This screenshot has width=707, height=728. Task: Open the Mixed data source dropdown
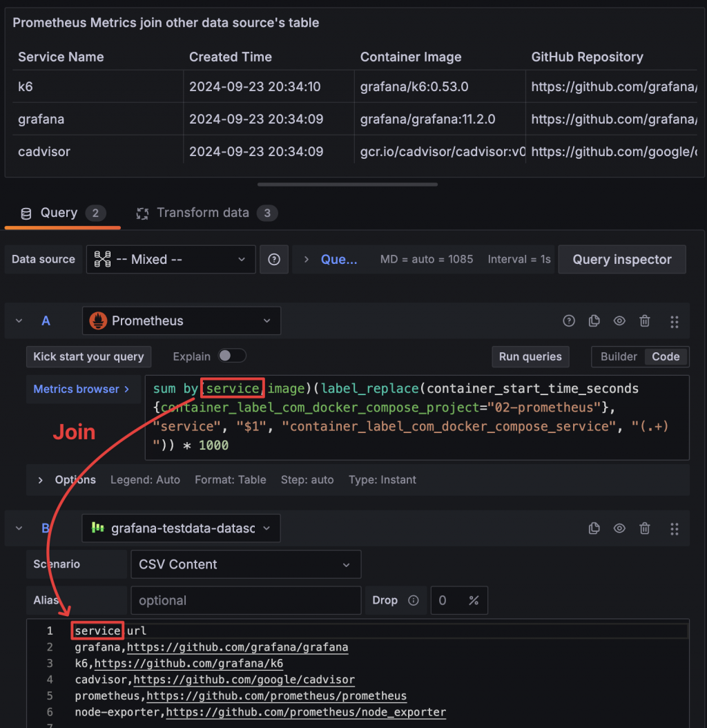coord(171,260)
